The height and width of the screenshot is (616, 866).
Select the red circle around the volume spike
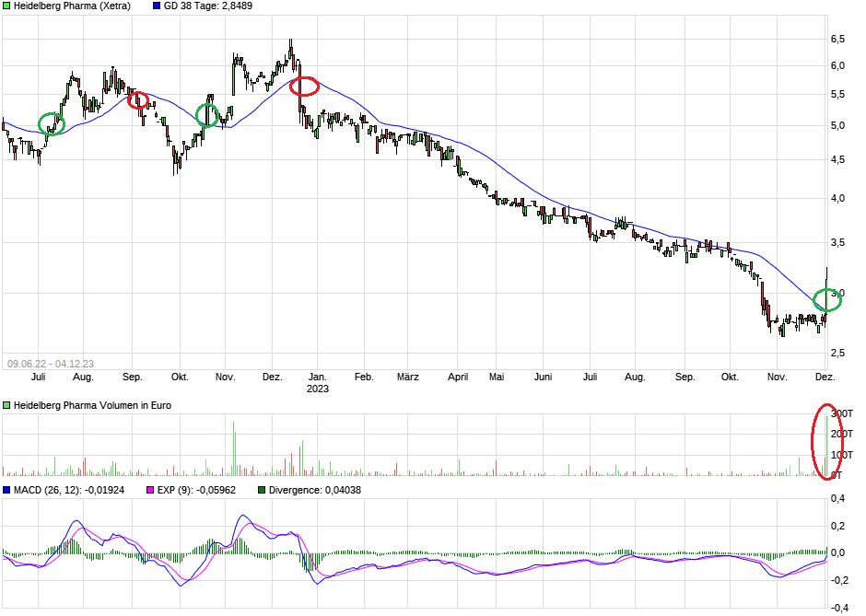tap(826, 441)
